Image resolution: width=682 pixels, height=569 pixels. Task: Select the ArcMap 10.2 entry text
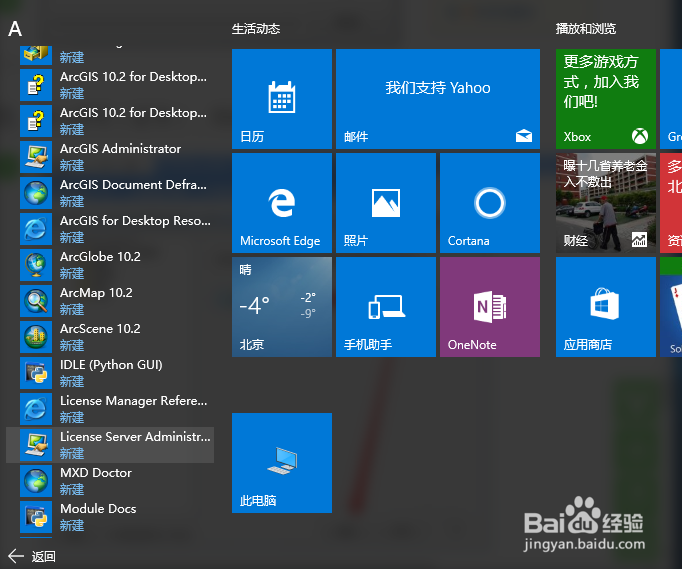click(x=96, y=293)
